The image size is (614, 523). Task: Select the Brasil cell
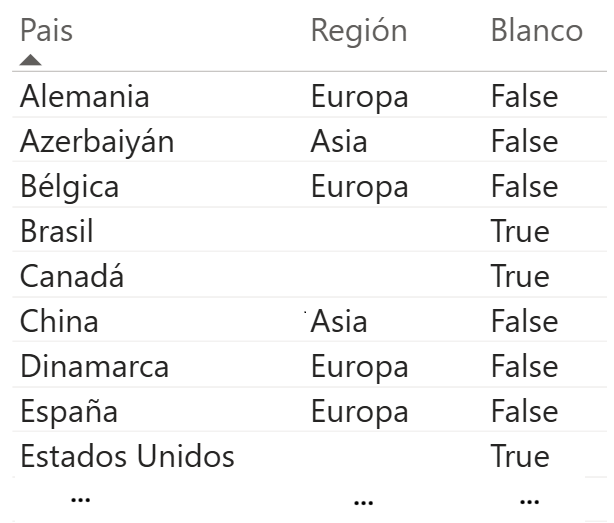57,232
